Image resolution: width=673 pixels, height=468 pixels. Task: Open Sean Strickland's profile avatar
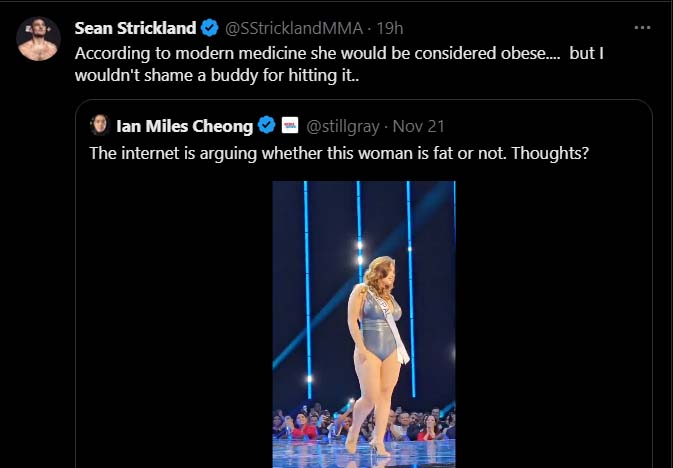pyautogui.click(x=38, y=39)
